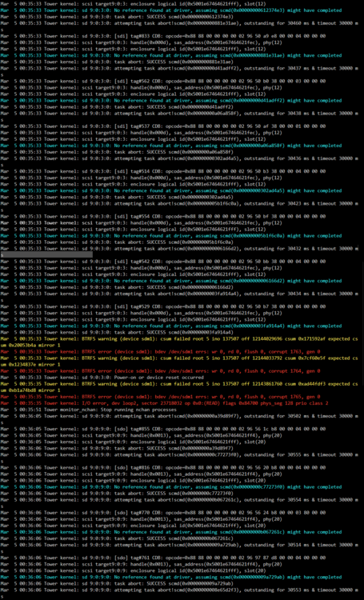The image size is (364, 600).
Task: Click the cyan 'No reference found' line for scmd 5b1f6c0a
Action: click(x=171, y=236)
